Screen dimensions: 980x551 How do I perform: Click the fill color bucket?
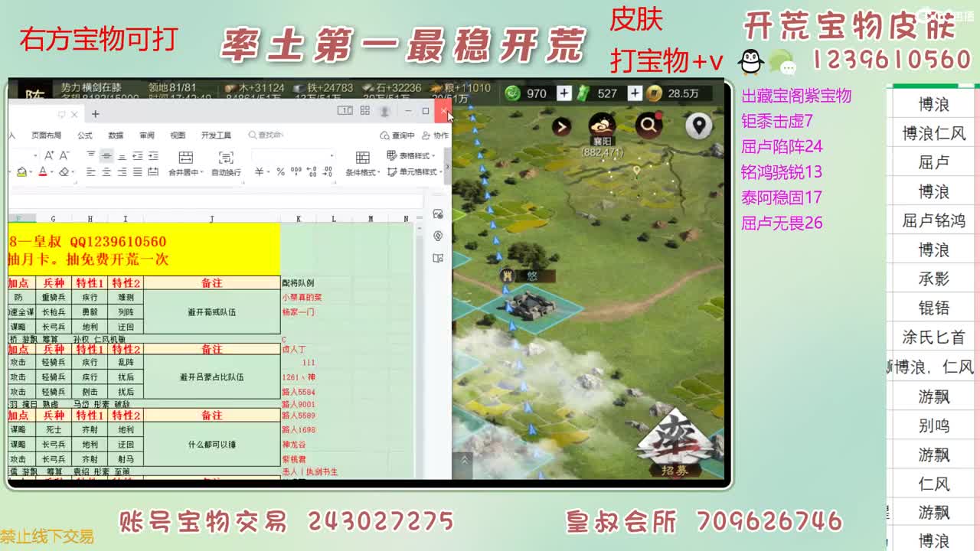click(x=21, y=172)
